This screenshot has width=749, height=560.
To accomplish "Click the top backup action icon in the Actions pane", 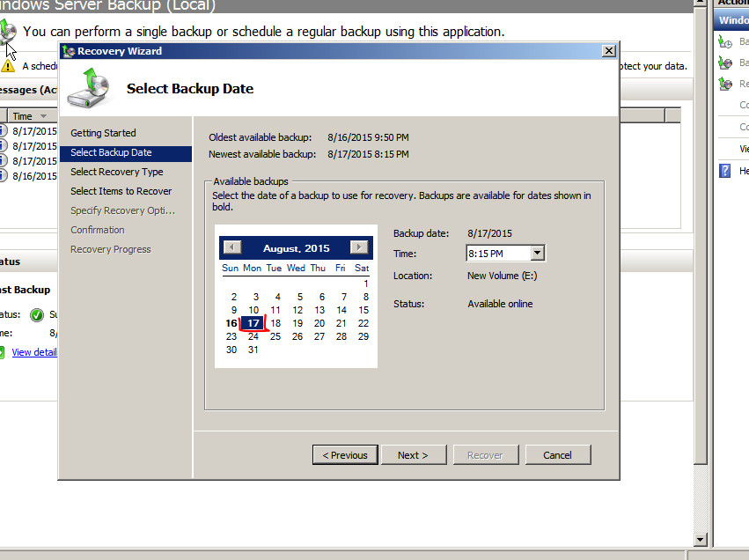I will (725, 42).
